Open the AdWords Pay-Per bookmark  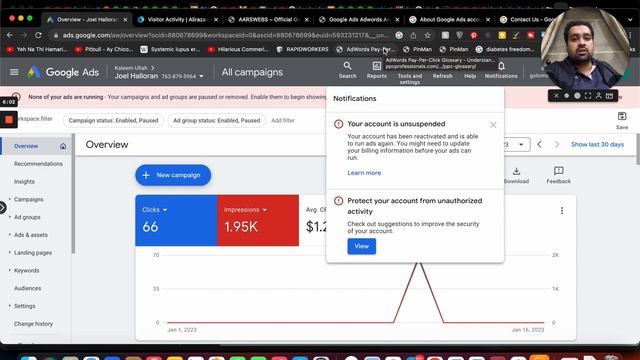[365, 49]
